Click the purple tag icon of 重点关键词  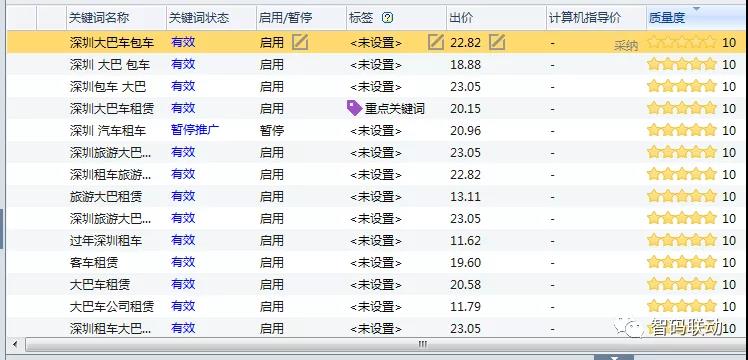[354, 108]
